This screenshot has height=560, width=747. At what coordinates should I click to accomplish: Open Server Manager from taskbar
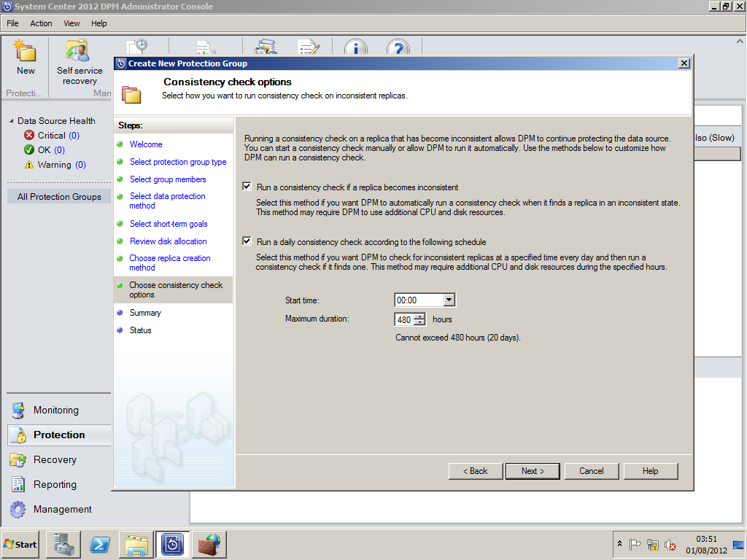[x=63, y=544]
